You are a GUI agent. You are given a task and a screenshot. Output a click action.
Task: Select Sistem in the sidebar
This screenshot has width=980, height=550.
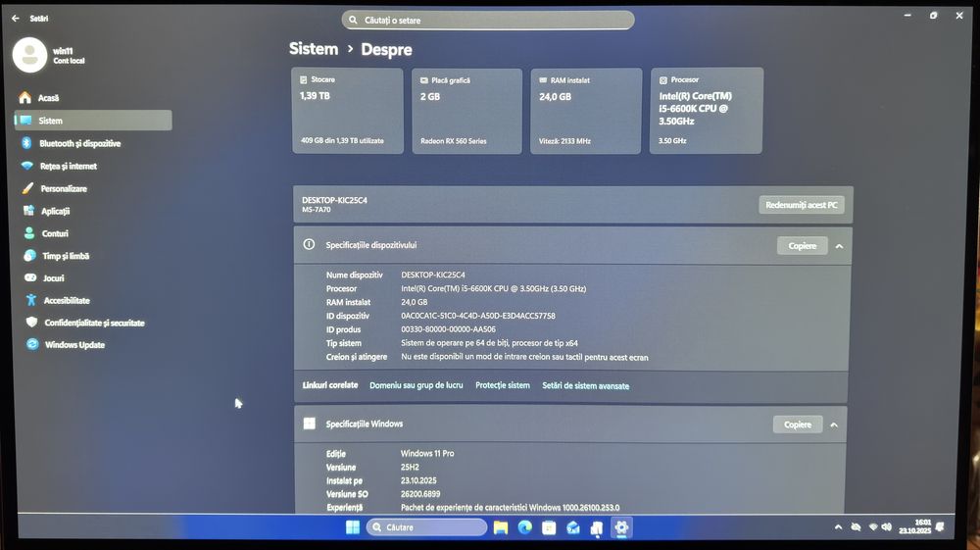(93, 121)
